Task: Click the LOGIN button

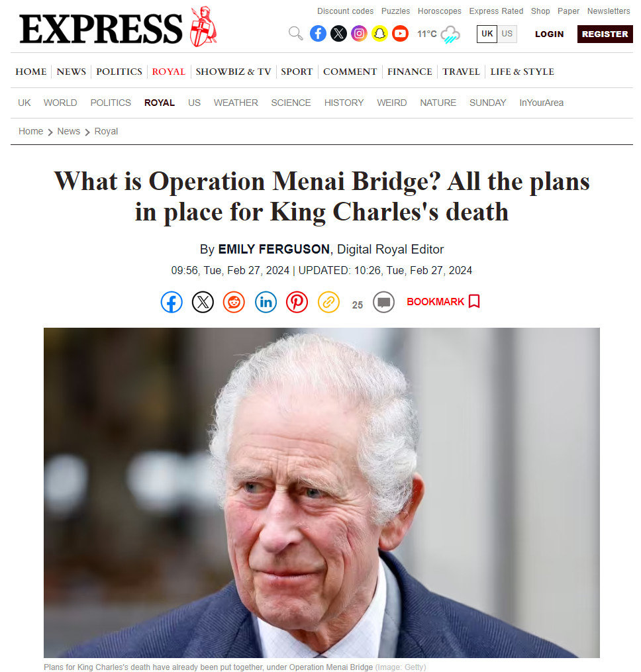Action: pos(549,34)
